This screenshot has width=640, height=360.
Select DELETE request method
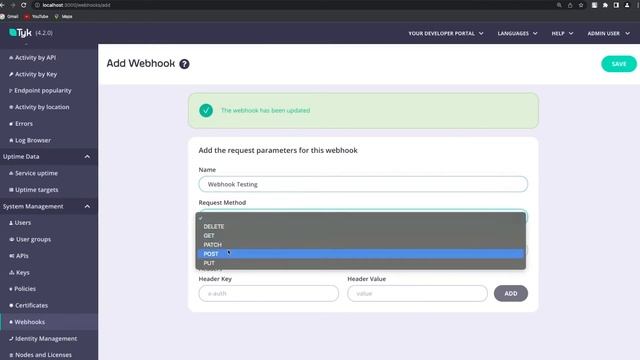point(361,227)
